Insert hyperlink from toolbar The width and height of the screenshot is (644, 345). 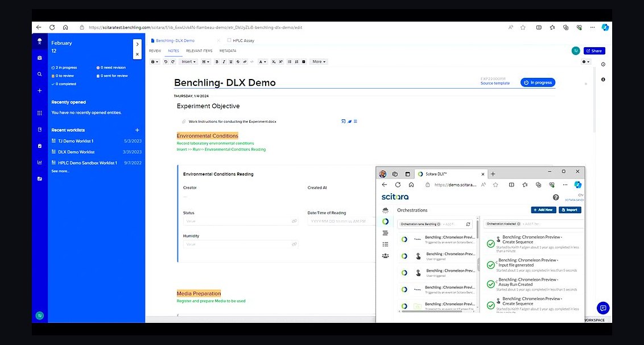(245, 61)
